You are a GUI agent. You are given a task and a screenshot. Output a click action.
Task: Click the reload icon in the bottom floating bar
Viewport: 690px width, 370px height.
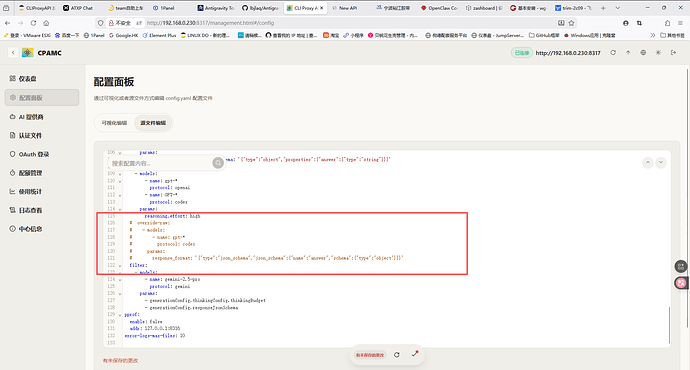pos(396,355)
